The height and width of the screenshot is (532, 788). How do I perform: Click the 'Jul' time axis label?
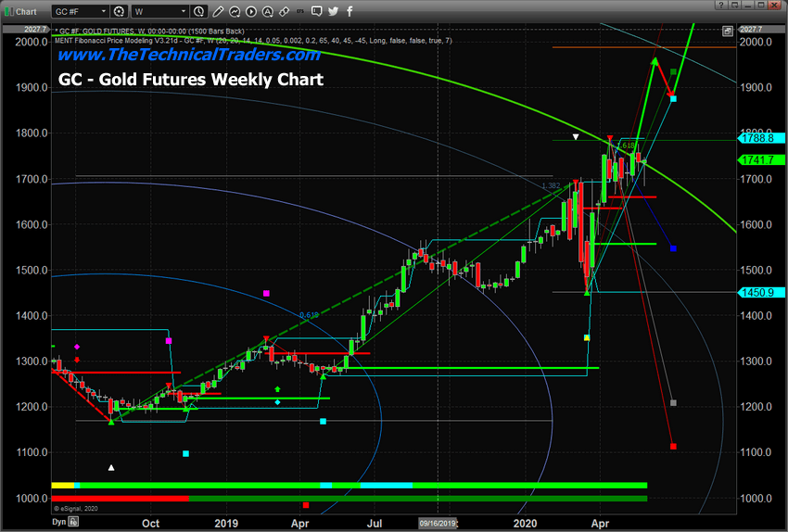[375, 524]
